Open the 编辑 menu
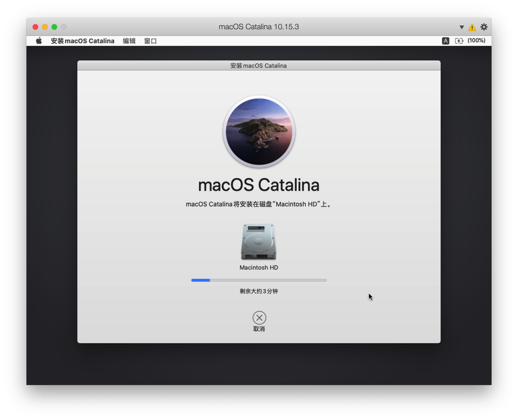 pyautogui.click(x=129, y=41)
